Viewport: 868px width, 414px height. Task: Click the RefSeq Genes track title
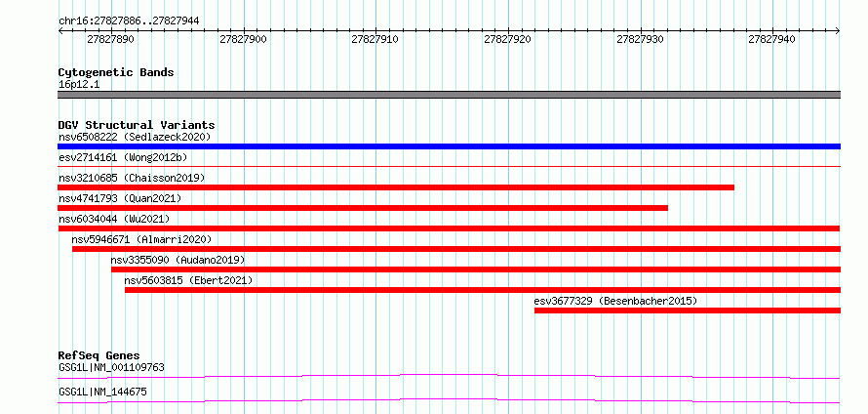(99, 355)
